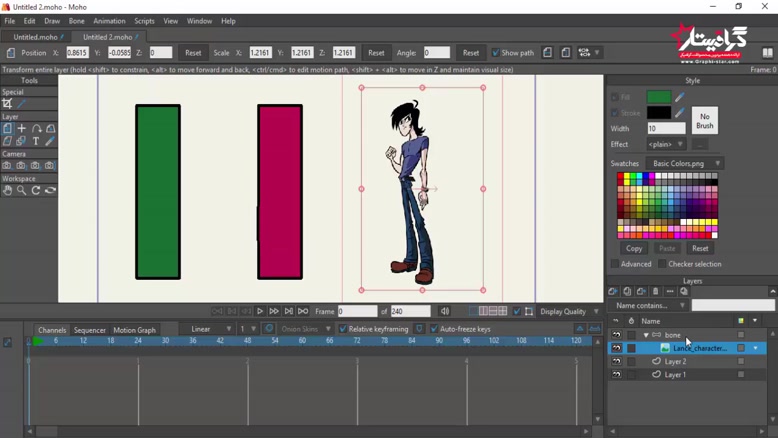Click the stroke color eyedropper icon
Screen dimensions: 778x438
tap(679, 113)
